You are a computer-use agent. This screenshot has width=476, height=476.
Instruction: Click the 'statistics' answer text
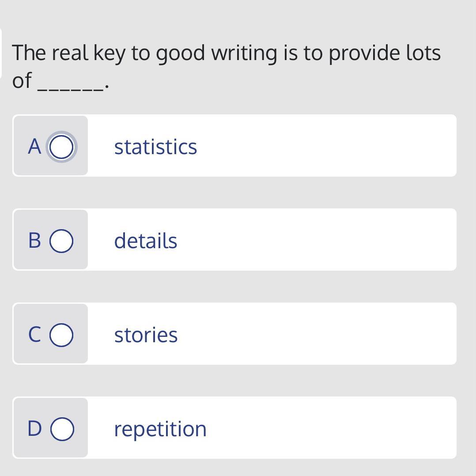[x=155, y=147]
